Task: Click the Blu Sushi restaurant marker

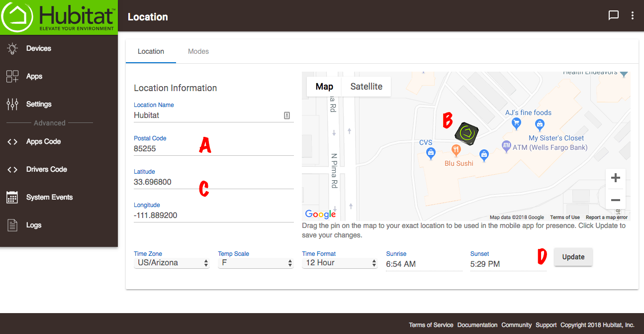Action: pyautogui.click(x=456, y=150)
